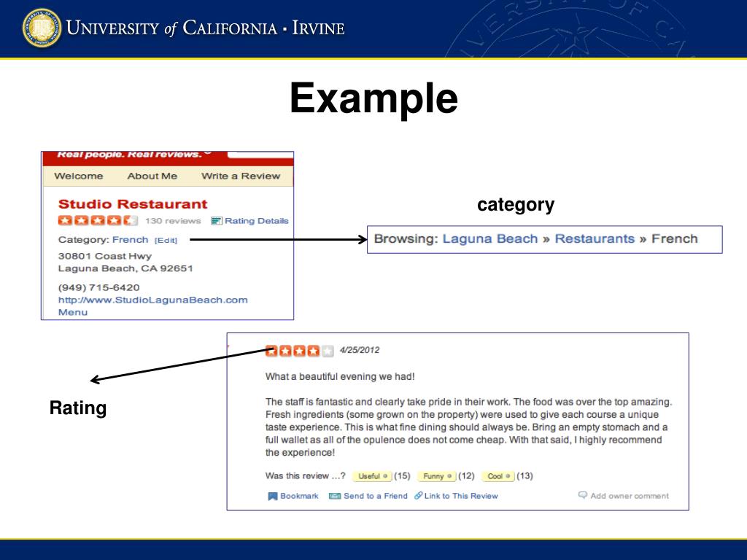Click the French category link
747x560 pixels.
(130, 240)
